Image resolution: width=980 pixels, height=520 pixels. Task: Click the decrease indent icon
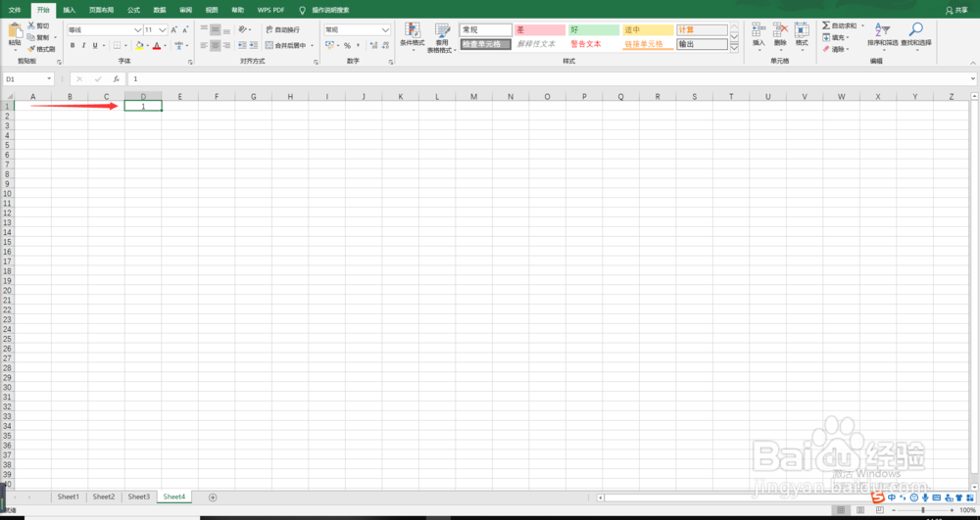point(242,45)
